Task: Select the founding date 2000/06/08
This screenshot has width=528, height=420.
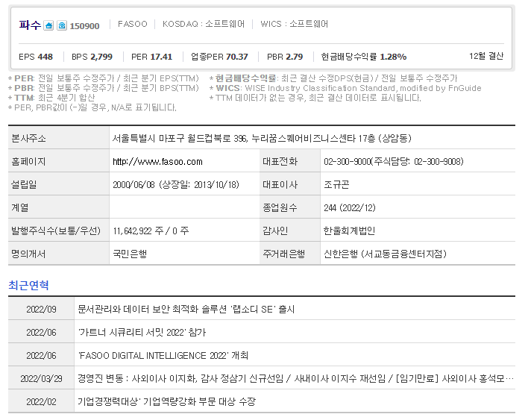Action: coord(133,185)
